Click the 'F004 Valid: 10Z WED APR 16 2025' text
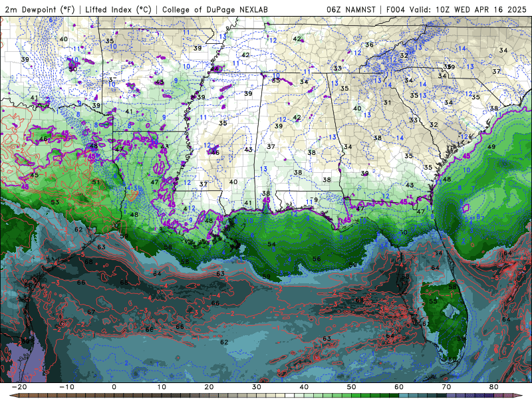The image size is (532, 399). [x=456, y=9]
